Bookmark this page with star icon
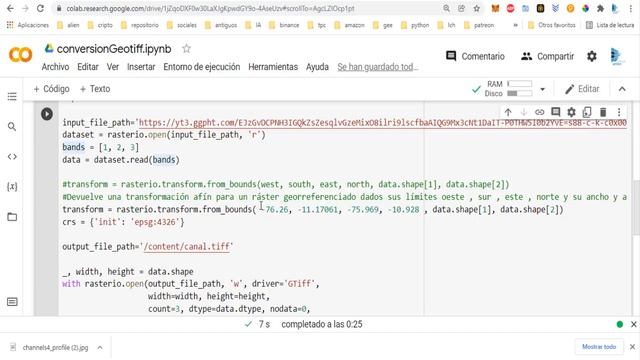 476,9
